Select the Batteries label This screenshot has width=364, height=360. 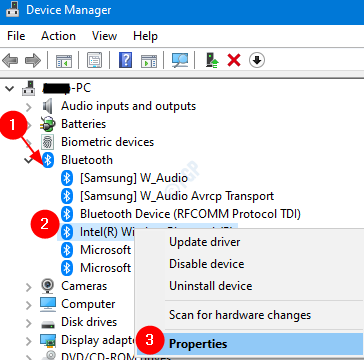[x=83, y=124]
